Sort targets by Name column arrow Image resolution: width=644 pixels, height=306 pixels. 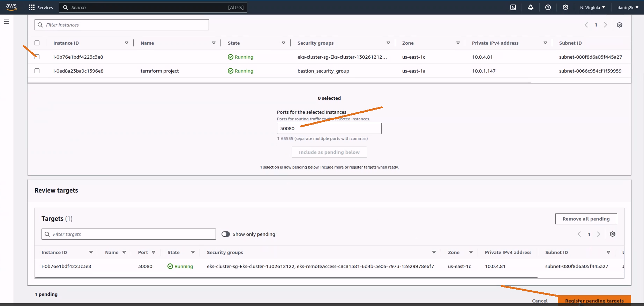(x=124, y=252)
